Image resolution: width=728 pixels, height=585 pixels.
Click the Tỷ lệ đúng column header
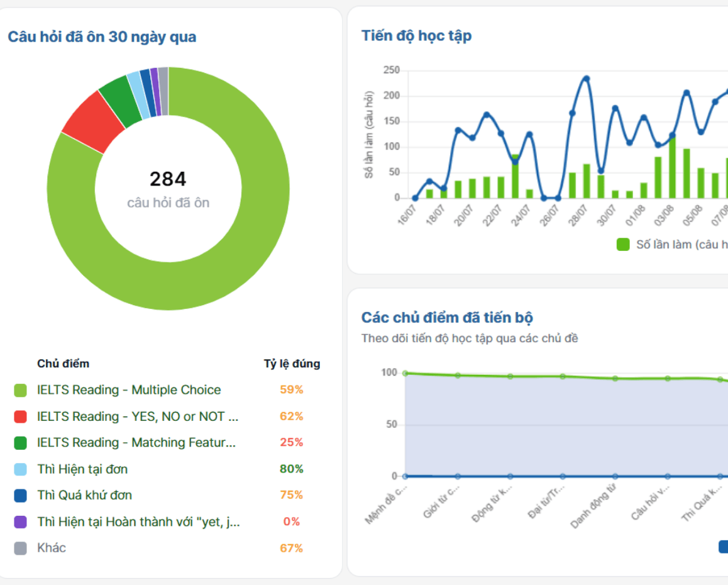[292, 364]
